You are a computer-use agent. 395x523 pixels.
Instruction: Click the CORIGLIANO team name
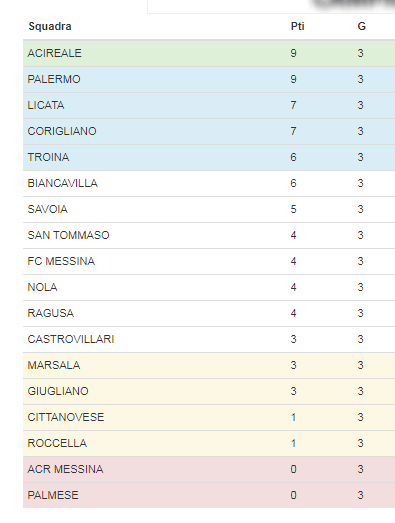pos(62,131)
